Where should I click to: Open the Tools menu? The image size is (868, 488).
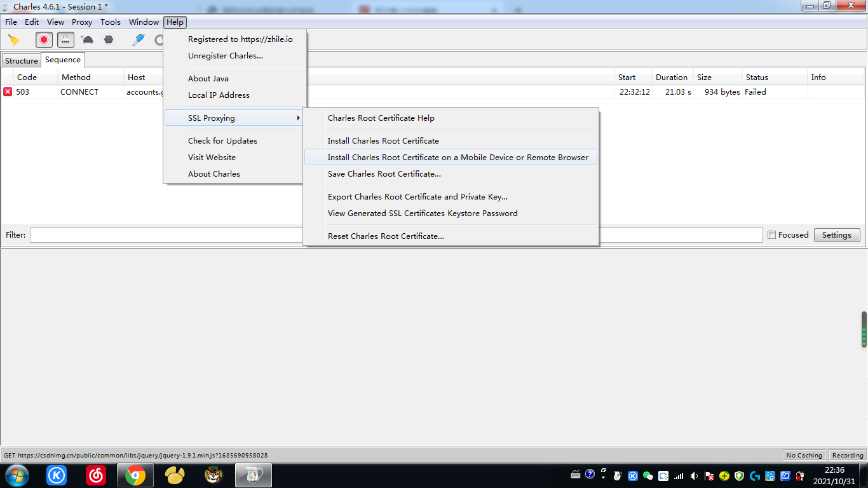coord(111,22)
